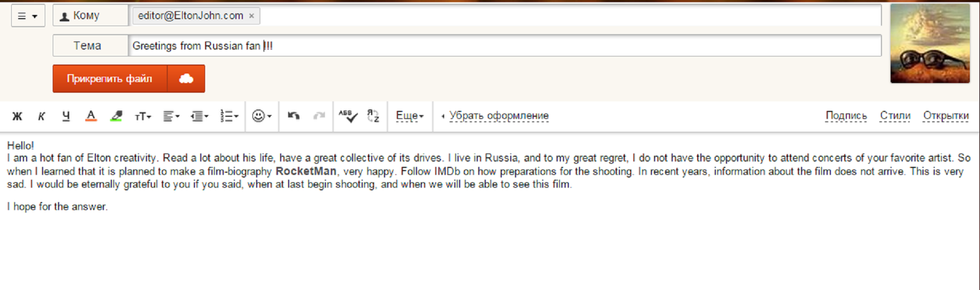Click the transliteration icon
The width and height of the screenshot is (980, 290).
373,116
